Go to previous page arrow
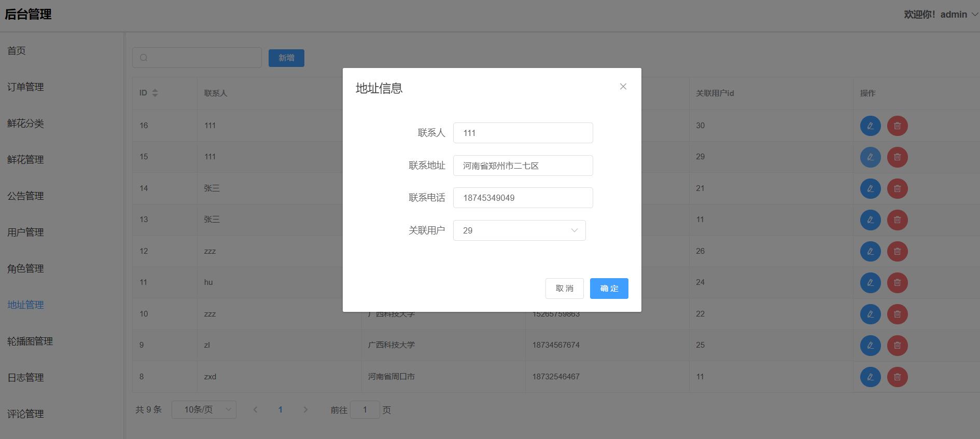Image resolution: width=980 pixels, height=439 pixels. pos(255,409)
